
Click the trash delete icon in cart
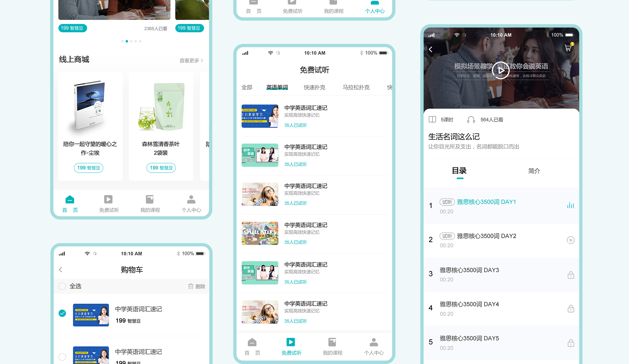[x=191, y=286]
